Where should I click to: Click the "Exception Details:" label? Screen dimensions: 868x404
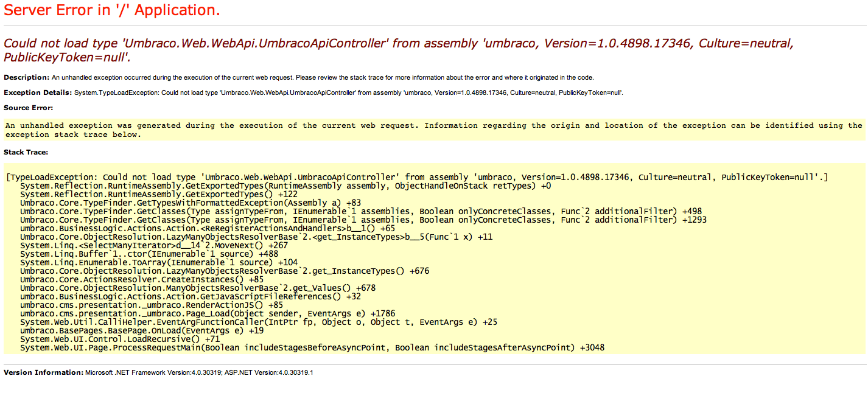(x=37, y=92)
